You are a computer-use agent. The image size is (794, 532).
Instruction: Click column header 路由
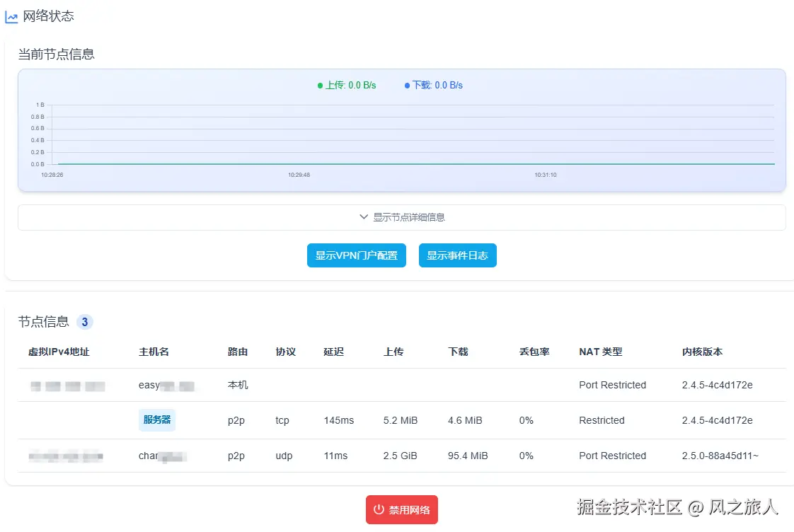(x=238, y=352)
